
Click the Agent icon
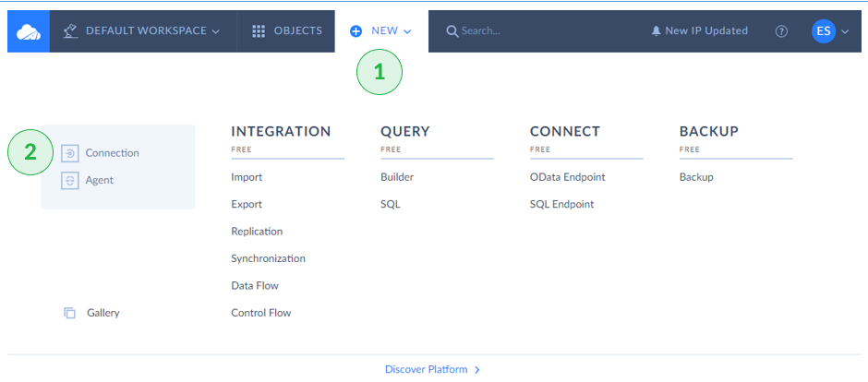(70, 180)
